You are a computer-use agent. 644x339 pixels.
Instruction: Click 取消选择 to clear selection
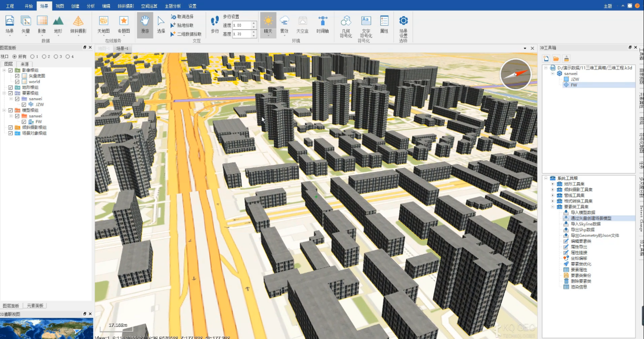tap(182, 17)
